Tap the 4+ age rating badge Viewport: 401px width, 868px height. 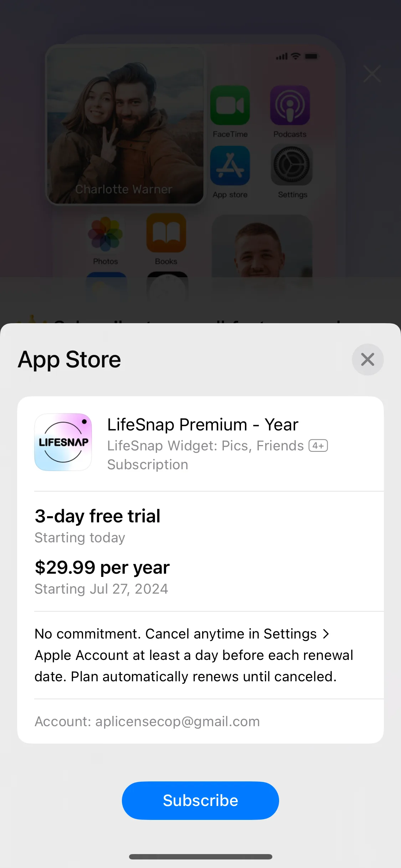tap(318, 446)
